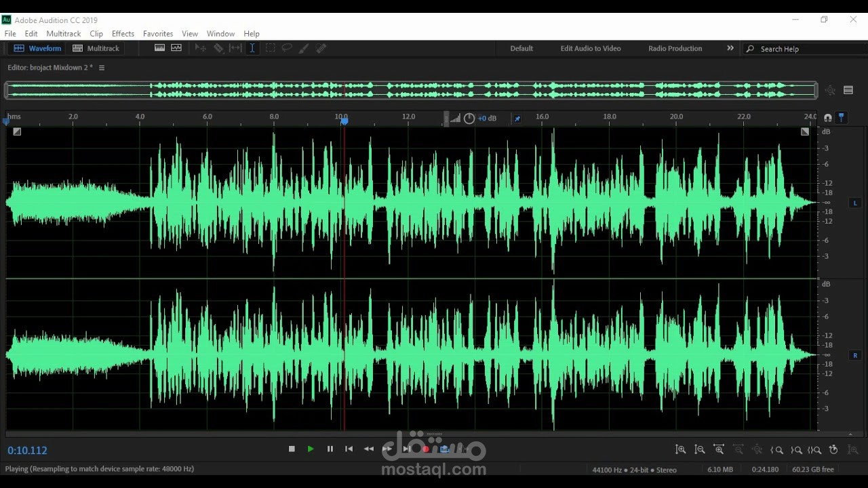Click the Search Help field
Screen dimensions: 868x488
point(804,49)
